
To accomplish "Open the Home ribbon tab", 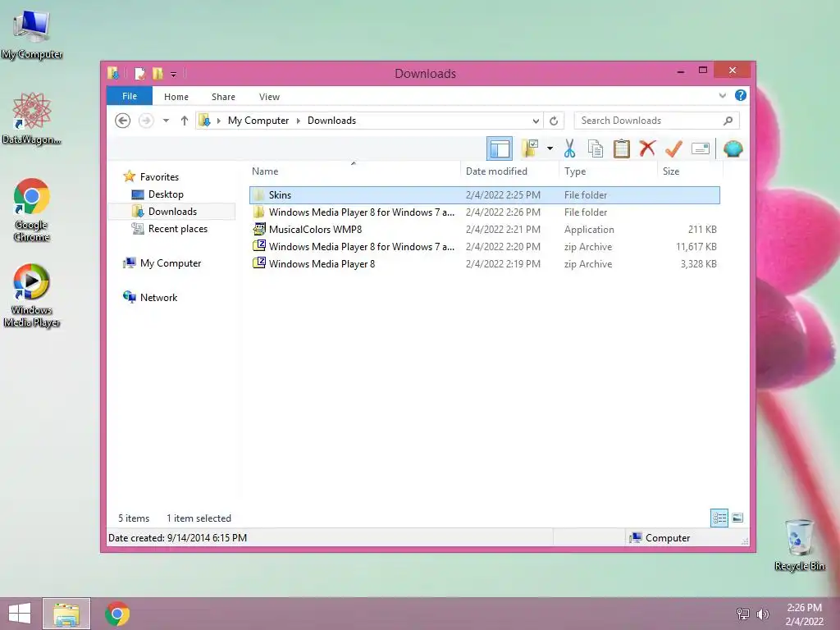I will (x=176, y=97).
